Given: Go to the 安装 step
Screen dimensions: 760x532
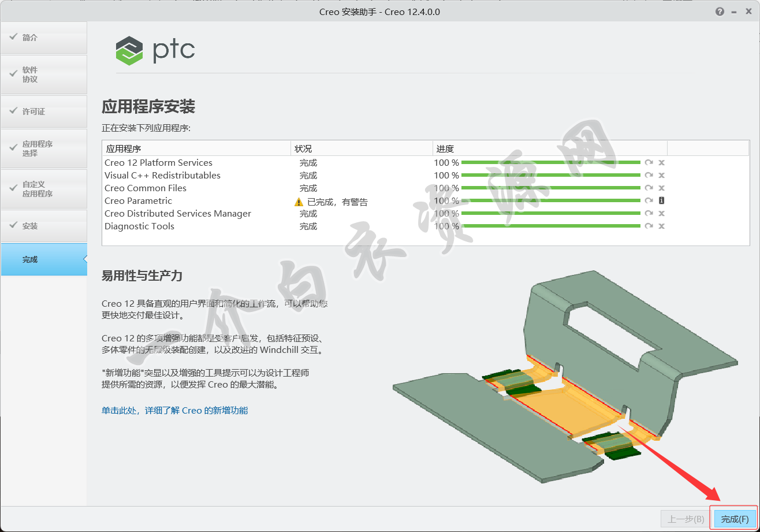Looking at the screenshot, I should [44, 226].
